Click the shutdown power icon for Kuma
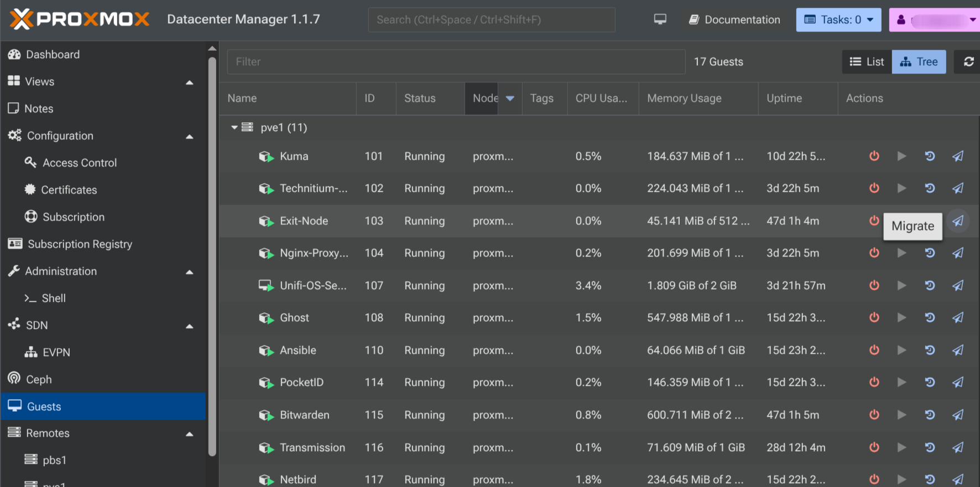 click(874, 156)
